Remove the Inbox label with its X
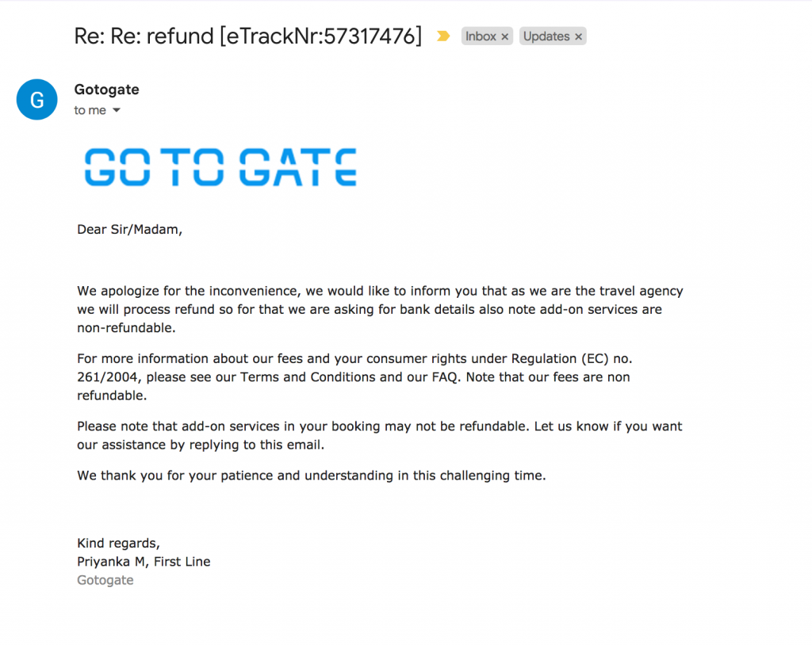812x645 pixels. [505, 37]
